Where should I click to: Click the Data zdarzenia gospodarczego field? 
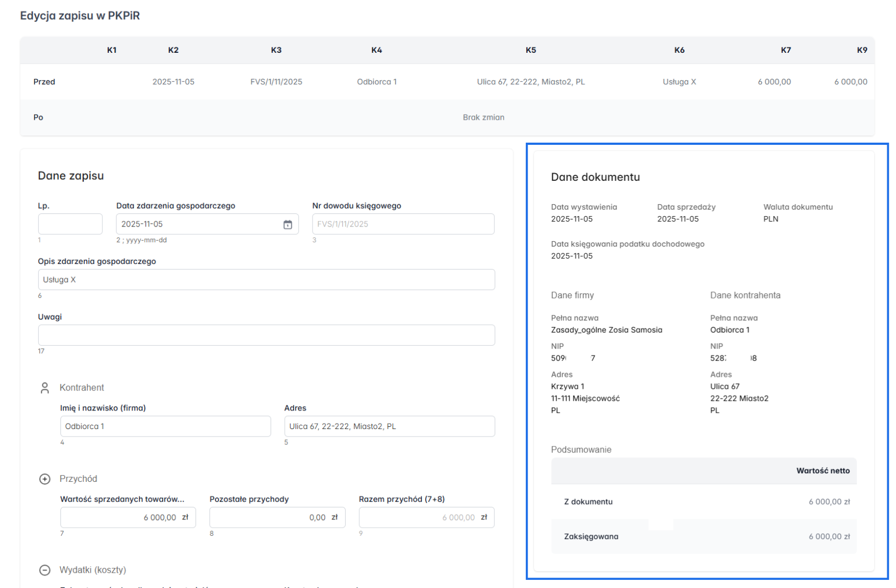[199, 224]
